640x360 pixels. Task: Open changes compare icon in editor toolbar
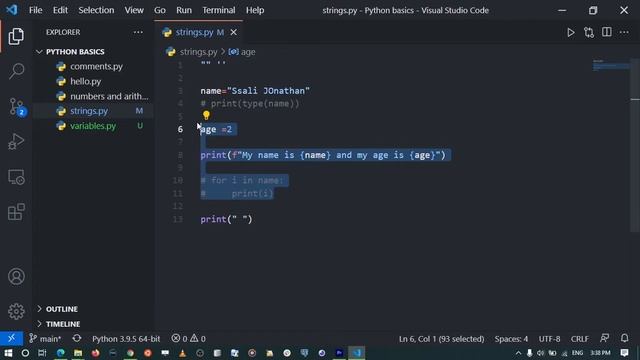click(x=589, y=32)
